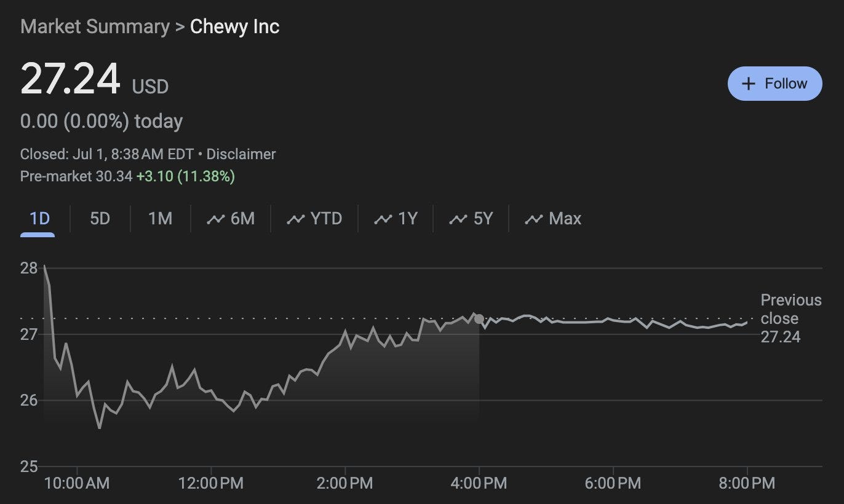The image size is (844, 504).
Task: Show the Max range label
Action: (x=565, y=219)
